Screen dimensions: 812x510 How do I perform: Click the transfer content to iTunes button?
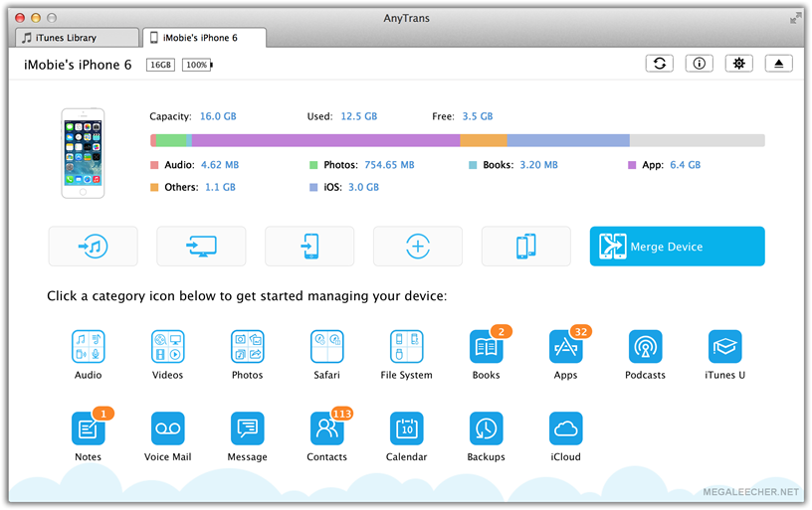pos(94,247)
